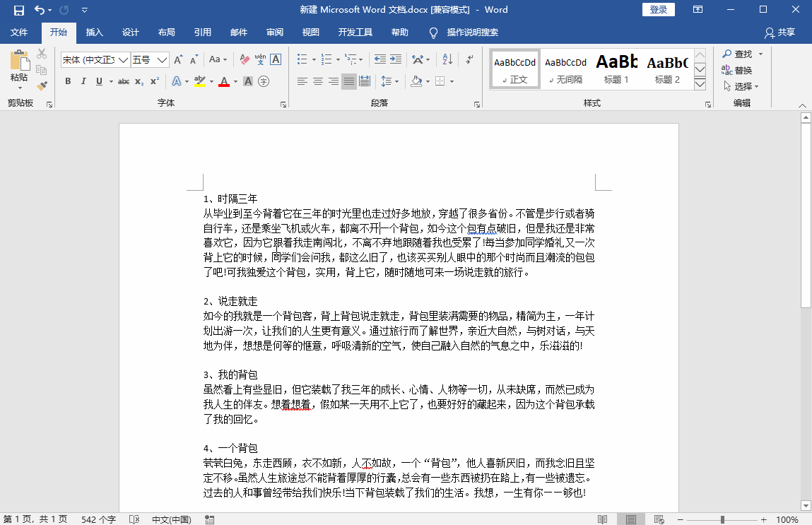Click the Bullets list icon
This screenshot has width=812, height=525.
point(302,59)
